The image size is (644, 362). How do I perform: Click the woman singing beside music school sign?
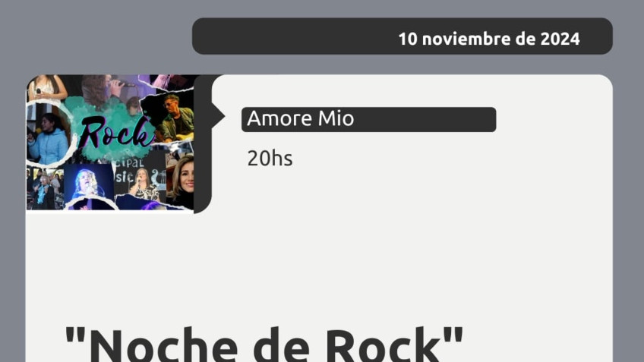(x=144, y=183)
